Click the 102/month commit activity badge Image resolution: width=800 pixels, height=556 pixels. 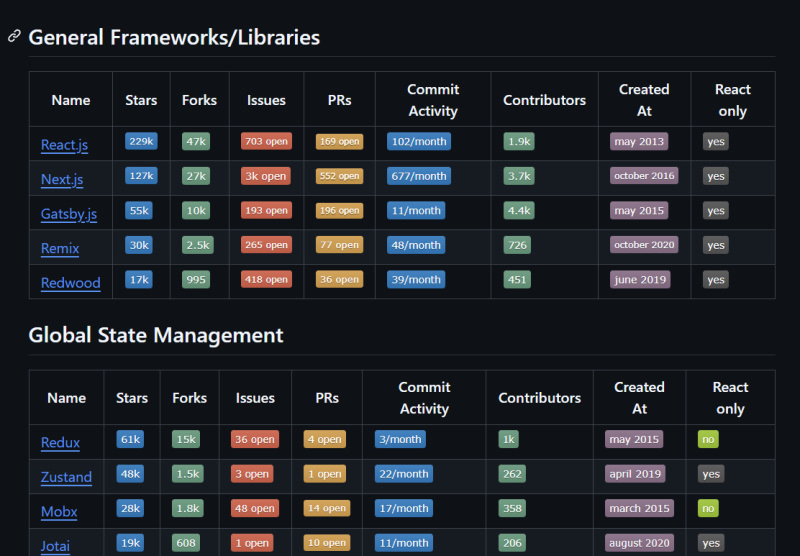[419, 141]
